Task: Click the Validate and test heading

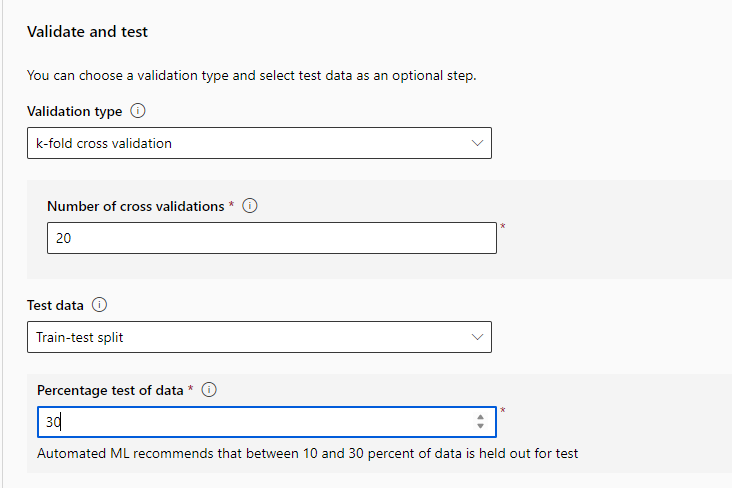Action: (87, 32)
